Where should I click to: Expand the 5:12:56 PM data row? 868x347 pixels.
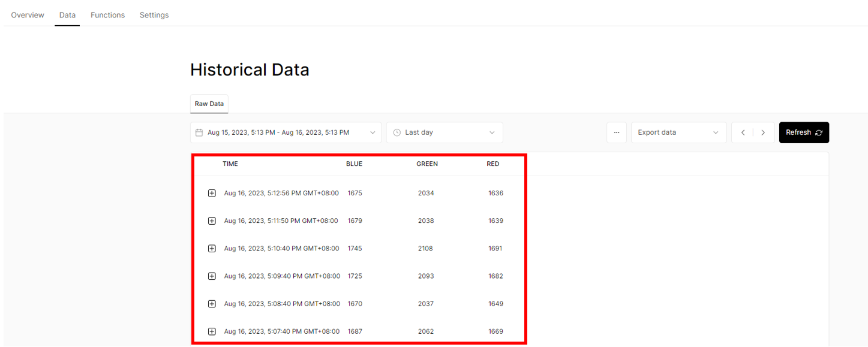212,193
